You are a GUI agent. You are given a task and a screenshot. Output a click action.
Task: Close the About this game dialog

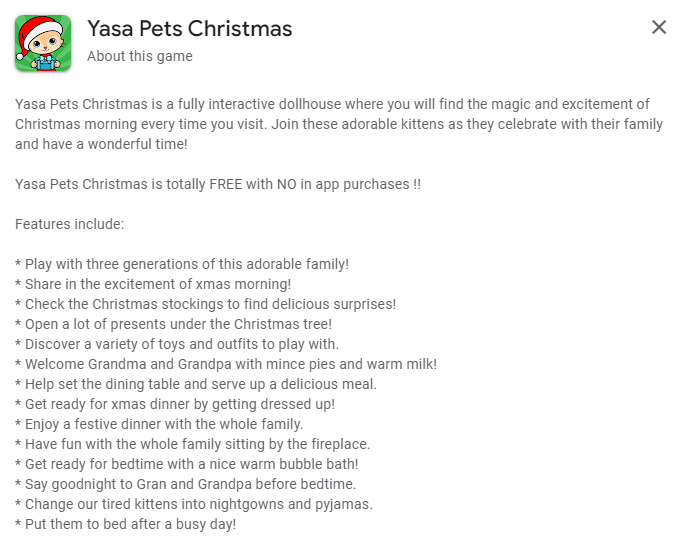click(659, 27)
